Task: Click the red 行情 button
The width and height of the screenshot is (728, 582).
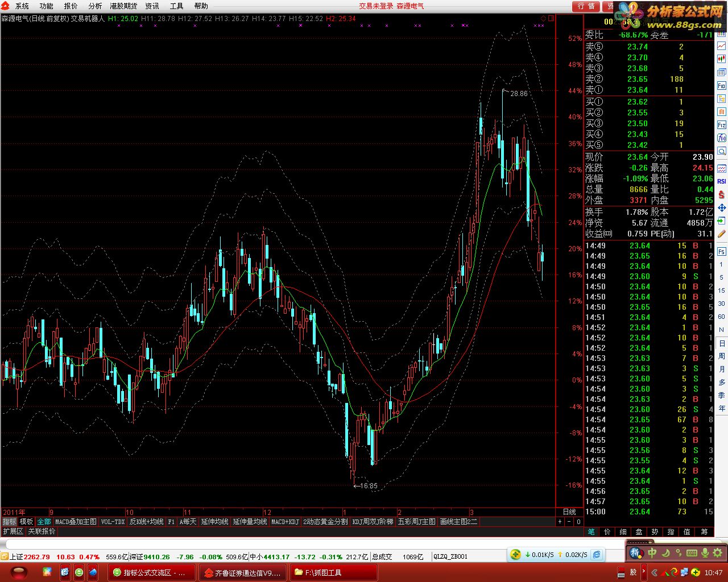Action: point(586,6)
